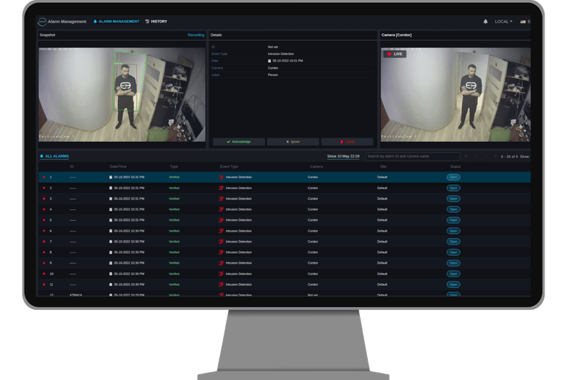588x380 pixels.
Task: Click the live Coridor camera feed
Action: (455, 94)
